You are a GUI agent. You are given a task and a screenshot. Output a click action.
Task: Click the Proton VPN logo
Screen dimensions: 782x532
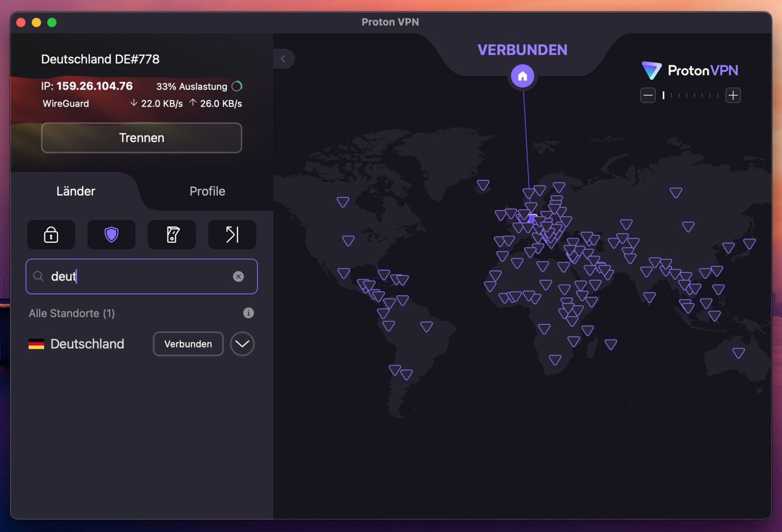690,70
